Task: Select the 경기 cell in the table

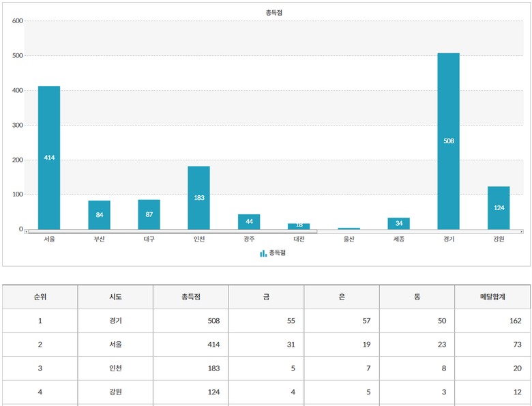Action: click(x=115, y=321)
